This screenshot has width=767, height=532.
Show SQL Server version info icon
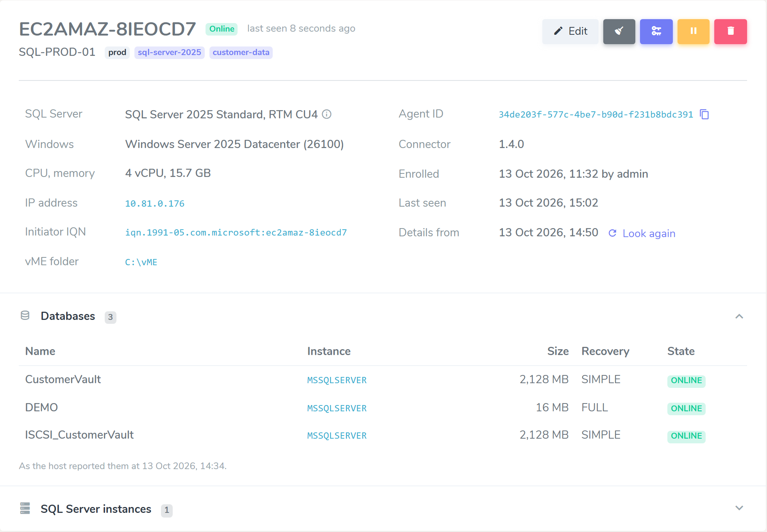[327, 114]
